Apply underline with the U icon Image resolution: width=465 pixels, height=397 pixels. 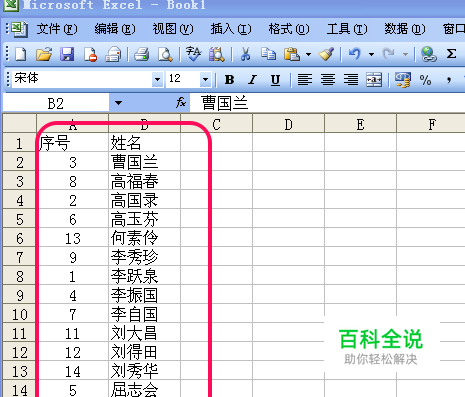tap(275, 80)
